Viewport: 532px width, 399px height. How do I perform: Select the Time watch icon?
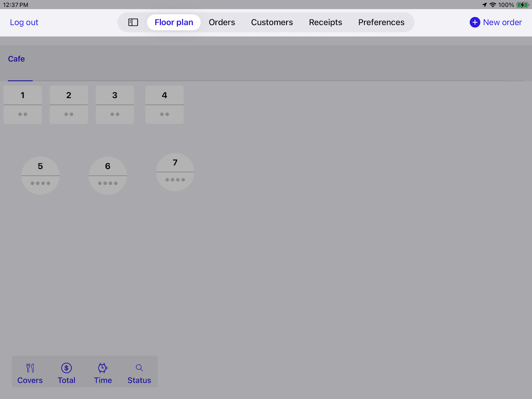click(103, 368)
